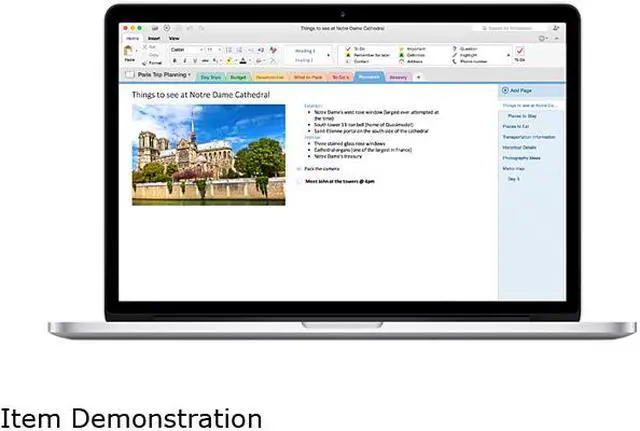Open the Transportation Information page

(529, 137)
